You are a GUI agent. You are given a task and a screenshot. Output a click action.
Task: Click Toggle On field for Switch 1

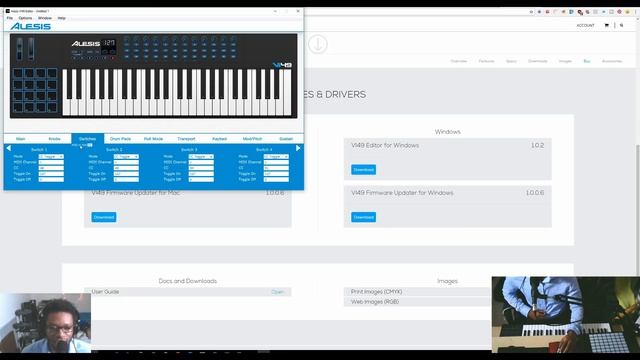pyautogui.click(x=51, y=173)
